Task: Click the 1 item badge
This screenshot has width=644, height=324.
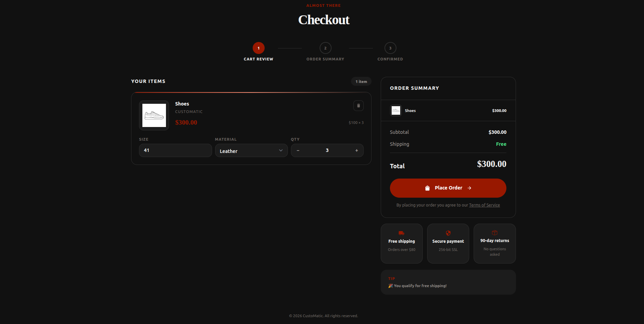Action: 361,82
